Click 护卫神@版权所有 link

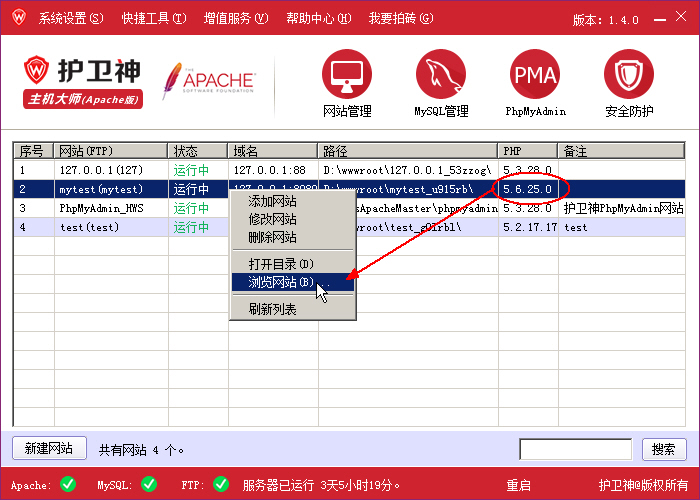(643, 485)
